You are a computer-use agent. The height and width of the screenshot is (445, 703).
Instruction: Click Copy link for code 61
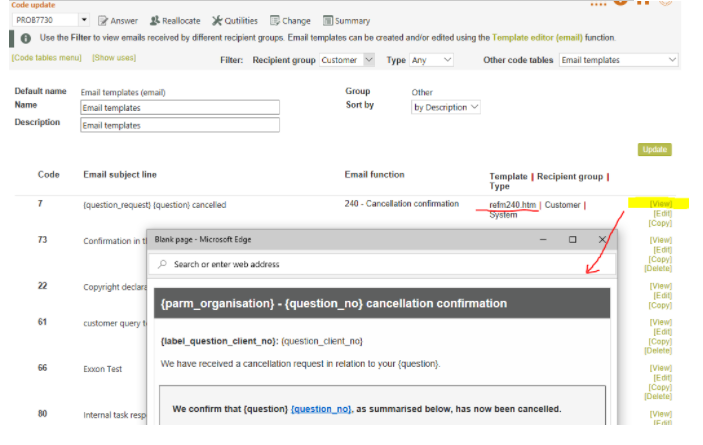[660, 341]
